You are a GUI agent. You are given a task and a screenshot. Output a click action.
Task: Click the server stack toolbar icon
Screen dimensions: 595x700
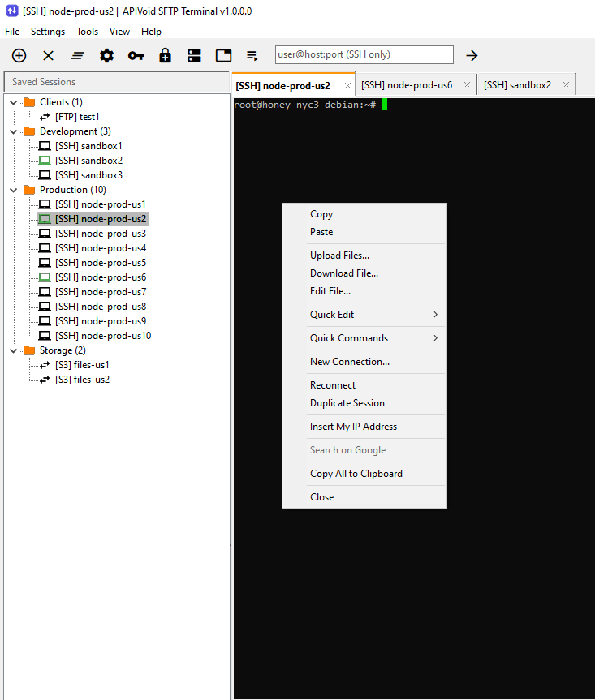pyautogui.click(x=194, y=56)
